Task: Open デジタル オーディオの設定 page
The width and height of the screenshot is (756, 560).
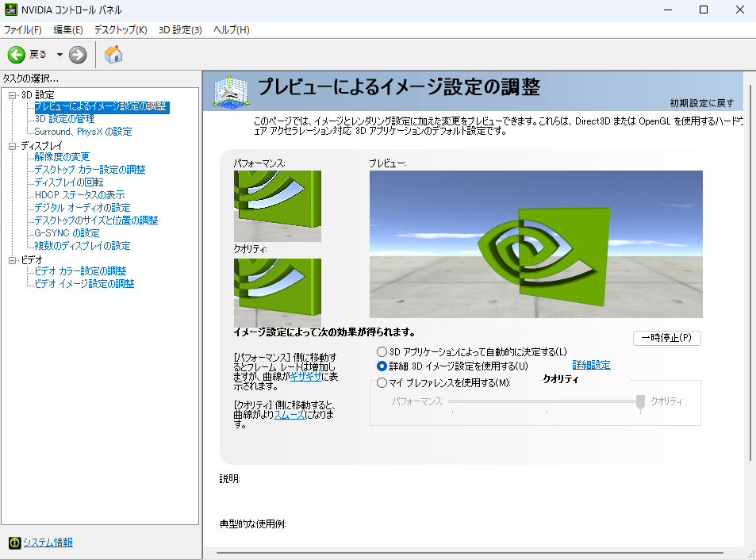Action: (x=82, y=208)
